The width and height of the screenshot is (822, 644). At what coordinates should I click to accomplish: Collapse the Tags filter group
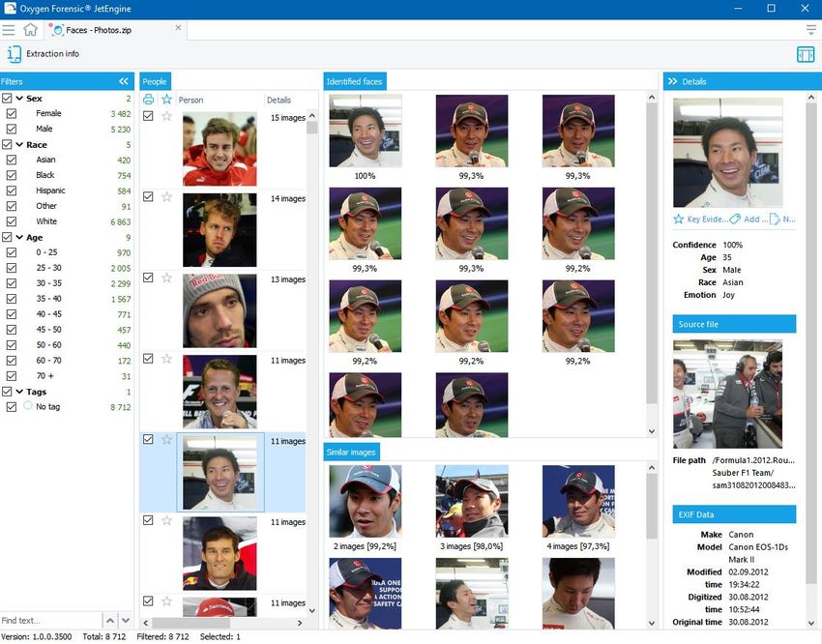pyautogui.click(x=19, y=391)
